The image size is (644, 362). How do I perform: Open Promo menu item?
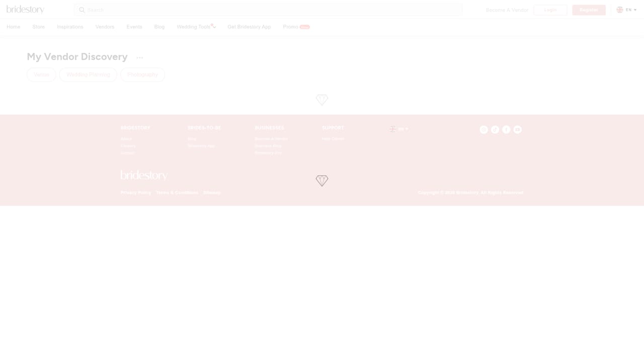pyautogui.click(x=296, y=27)
